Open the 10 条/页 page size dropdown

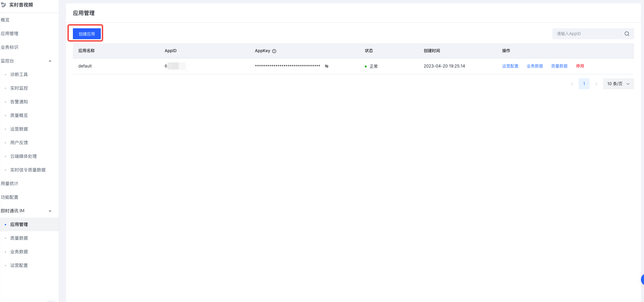[x=618, y=84]
